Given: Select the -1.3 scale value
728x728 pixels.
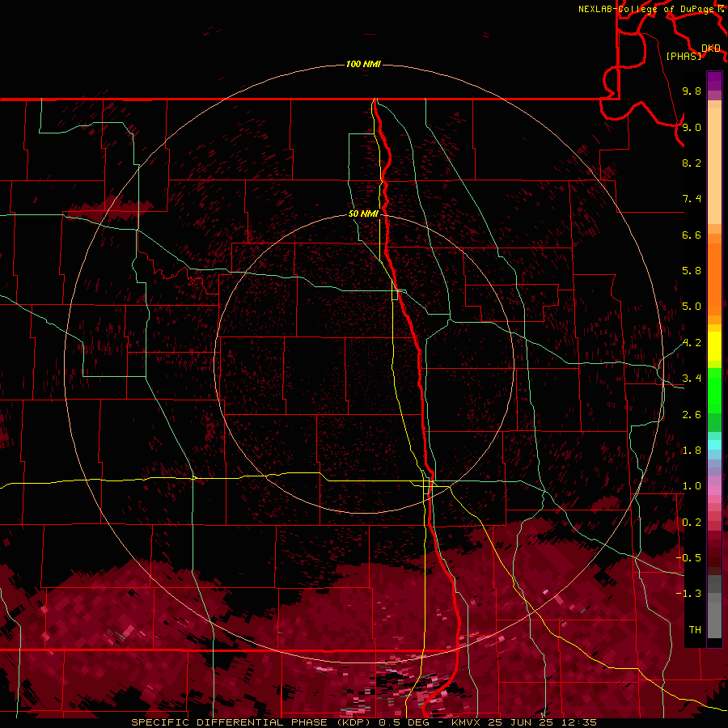Looking at the screenshot, I should point(688,594).
